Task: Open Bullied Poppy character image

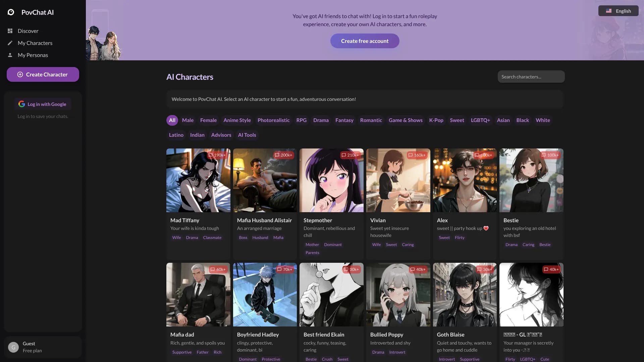Action: tap(398, 295)
